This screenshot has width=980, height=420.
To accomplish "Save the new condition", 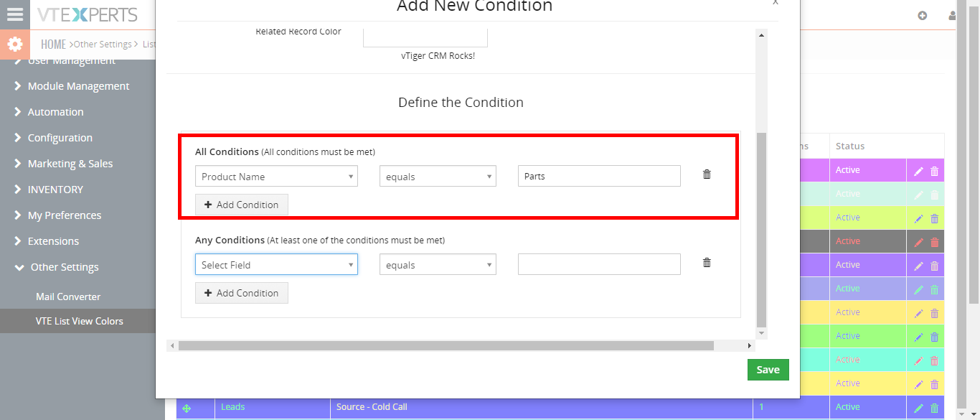I will click(x=768, y=370).
